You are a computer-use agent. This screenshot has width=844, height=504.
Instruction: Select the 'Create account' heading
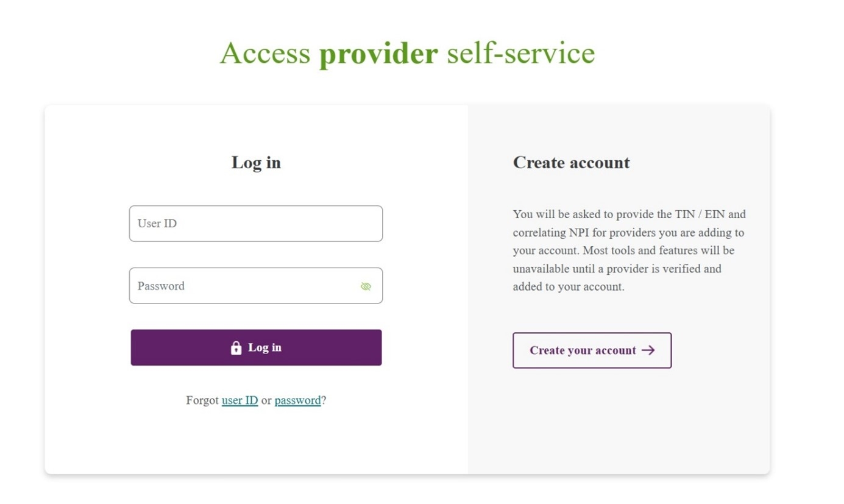572,163
